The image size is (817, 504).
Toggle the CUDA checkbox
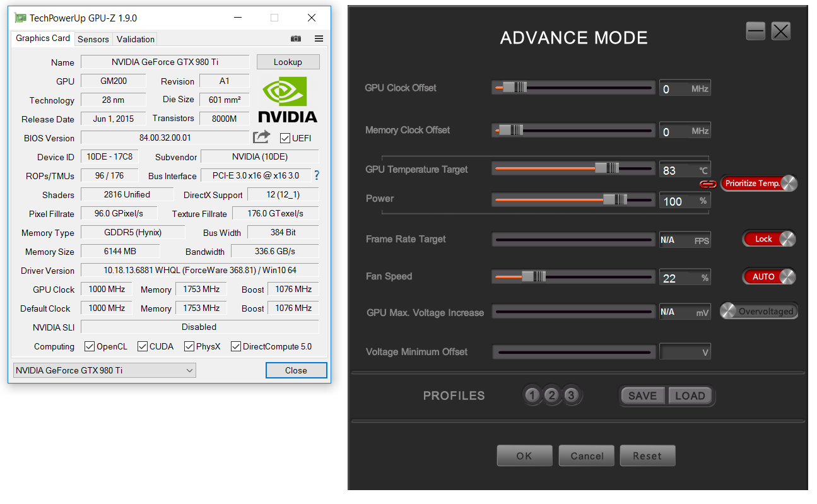143,346
